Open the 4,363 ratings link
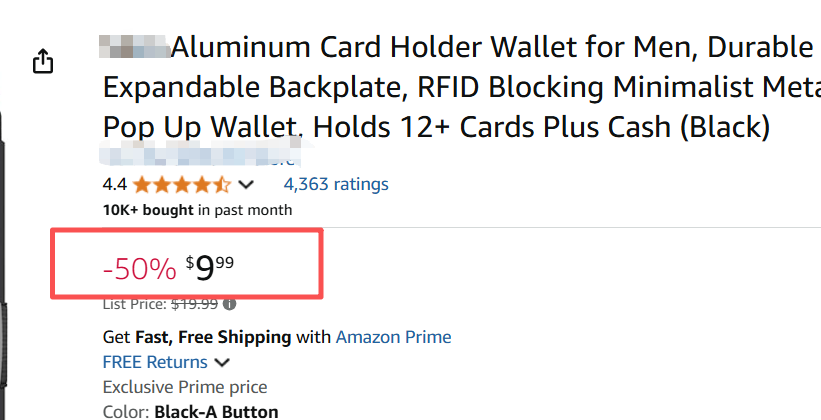821x420 pixels. coord(336,184)
